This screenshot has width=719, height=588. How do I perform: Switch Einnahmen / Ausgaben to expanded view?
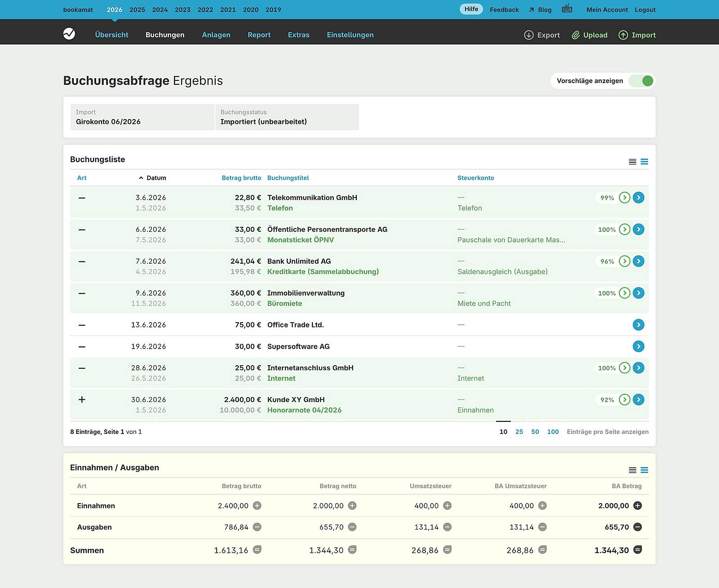coord(644,470)
